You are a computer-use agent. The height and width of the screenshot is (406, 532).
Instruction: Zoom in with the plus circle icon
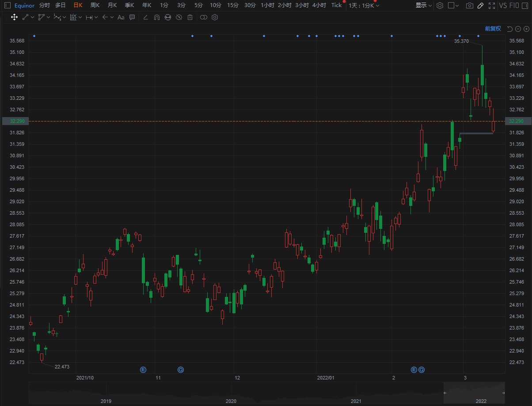click(526, 29)
